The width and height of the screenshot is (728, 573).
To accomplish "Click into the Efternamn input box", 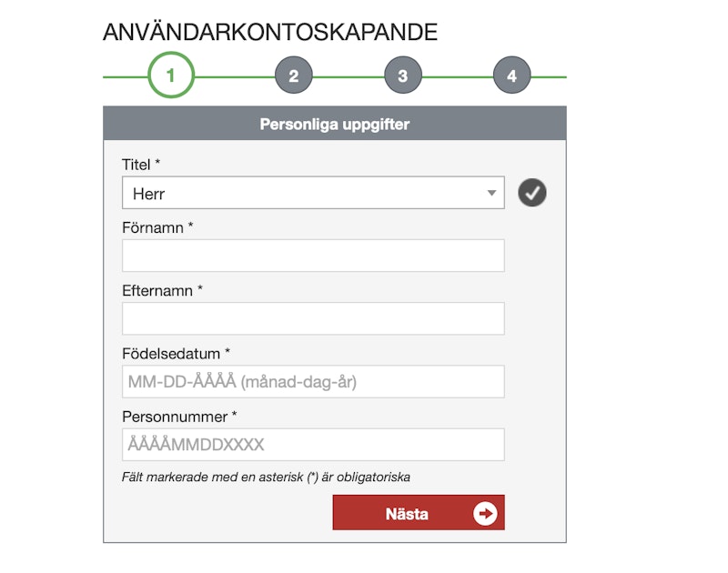I will [312, 318].
